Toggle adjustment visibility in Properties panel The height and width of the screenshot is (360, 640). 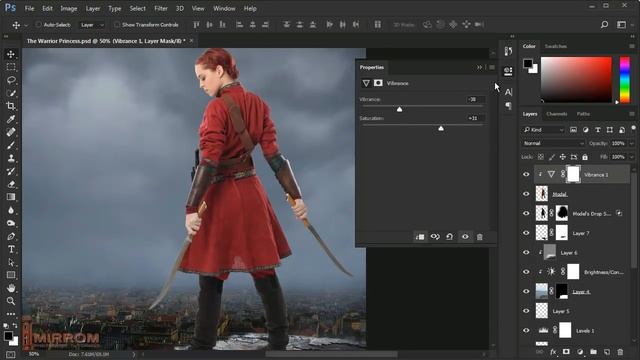point(465,237)
